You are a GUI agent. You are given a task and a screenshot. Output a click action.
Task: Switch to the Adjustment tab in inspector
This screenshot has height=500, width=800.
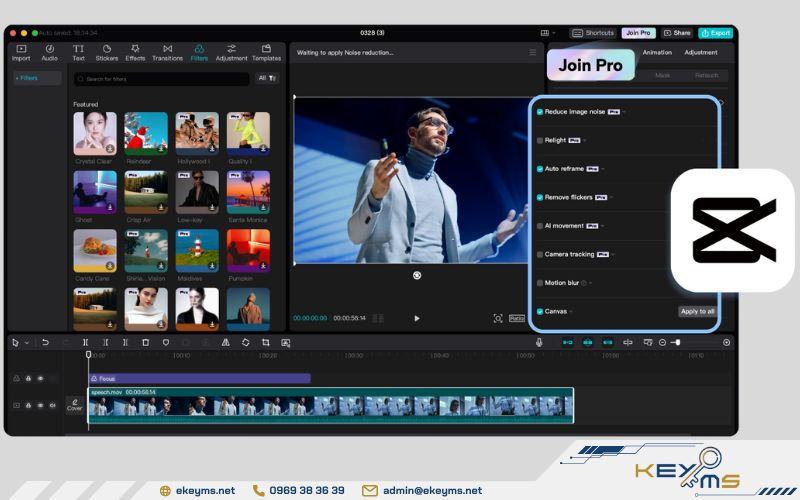700,52
